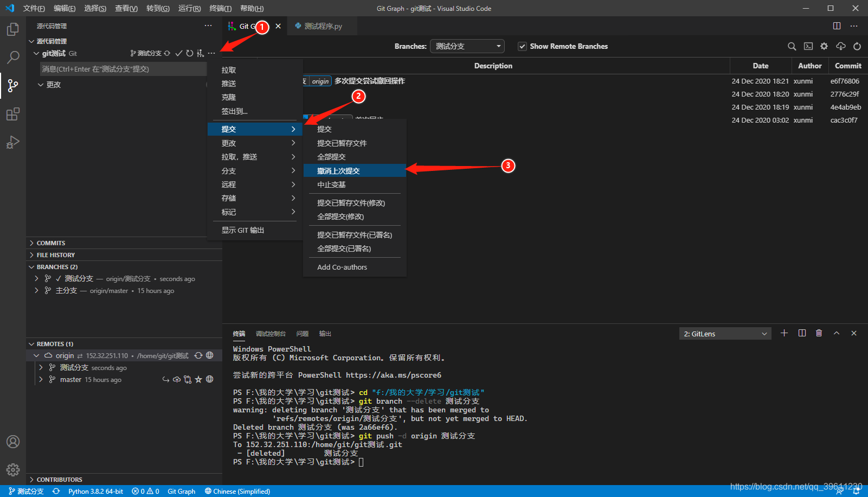Screen dimensions: 868x497
Task: Open Git Graph settings with the gear icon
Action: click(824, 46)
